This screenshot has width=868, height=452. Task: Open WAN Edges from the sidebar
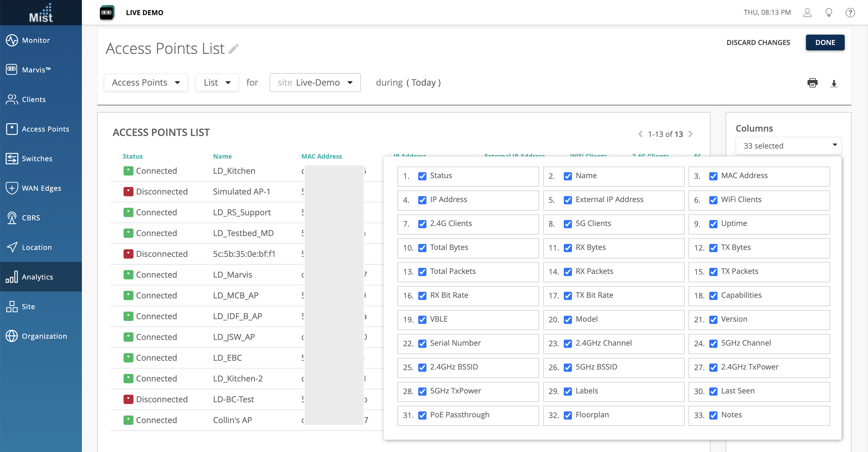tap(41, 188)
